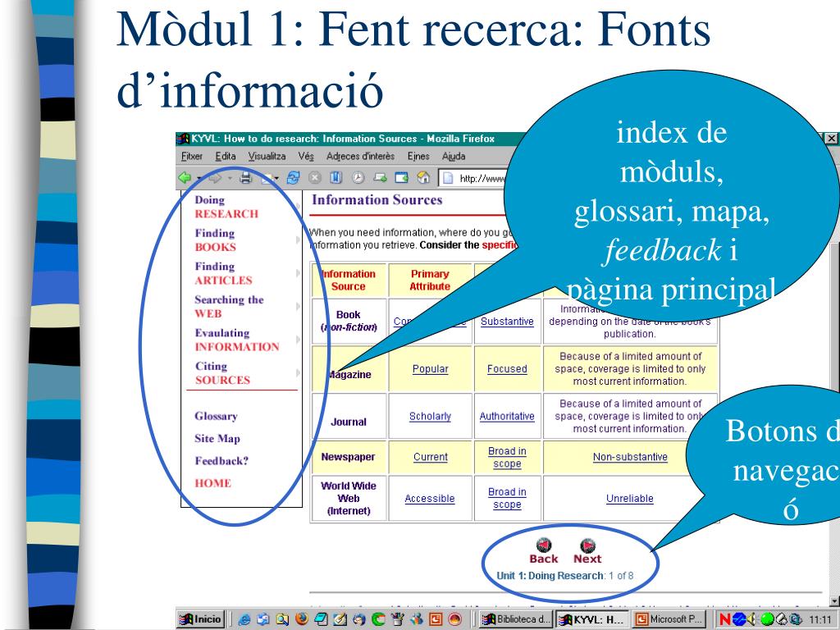Launch Internet Explorer from quick launch
Screen dimensions: 840x630
pos(244,619)
